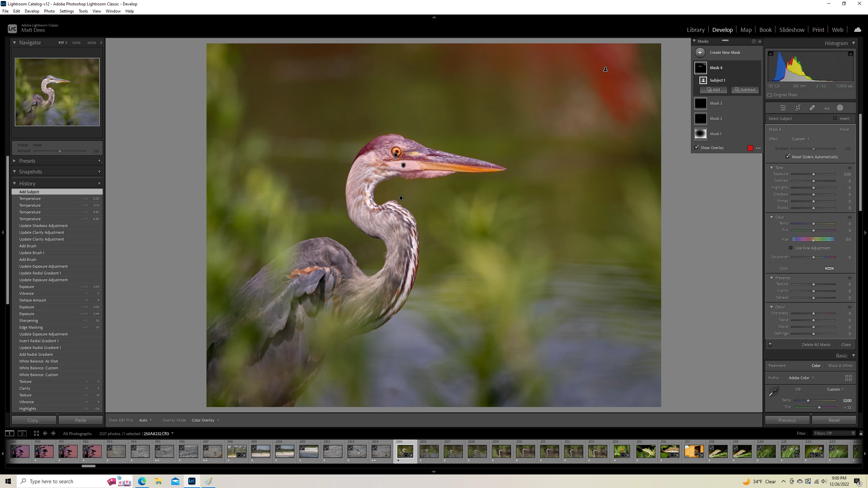Open the Overlay Mode Color Overlay dropdown
Image resolution: width=868 pixels, height=488 pixels.
(x=205, y=420)
